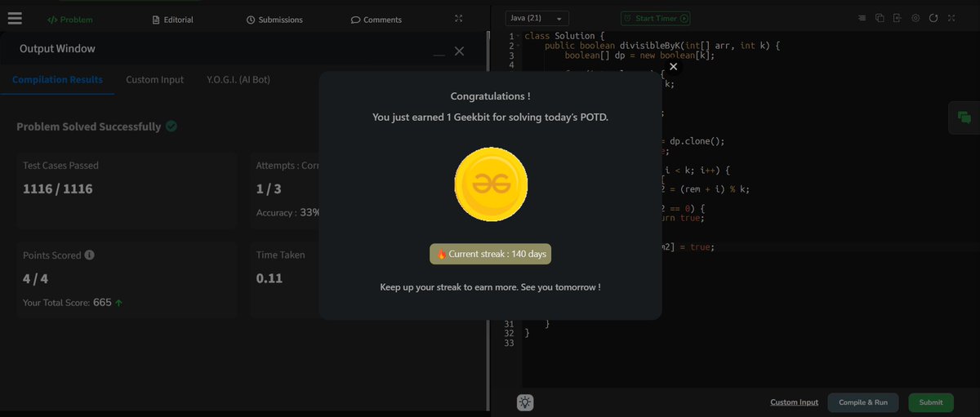Select the Compilation Results tab
Screen dimensions: 980x417
pos(57,80)
